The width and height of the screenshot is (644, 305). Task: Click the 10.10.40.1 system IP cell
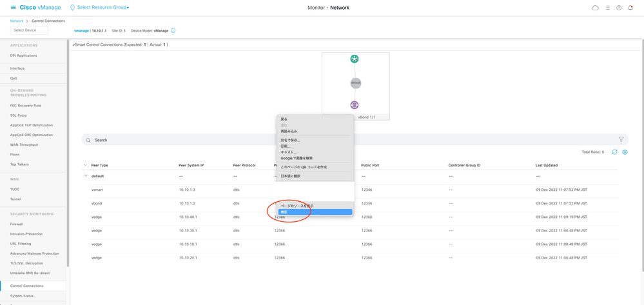(188, 217)
